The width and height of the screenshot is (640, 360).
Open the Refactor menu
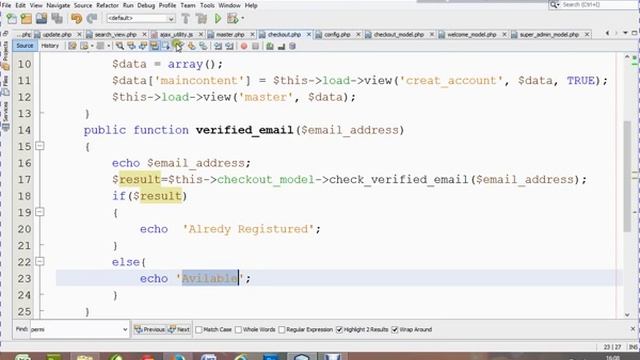pos(107,5)
